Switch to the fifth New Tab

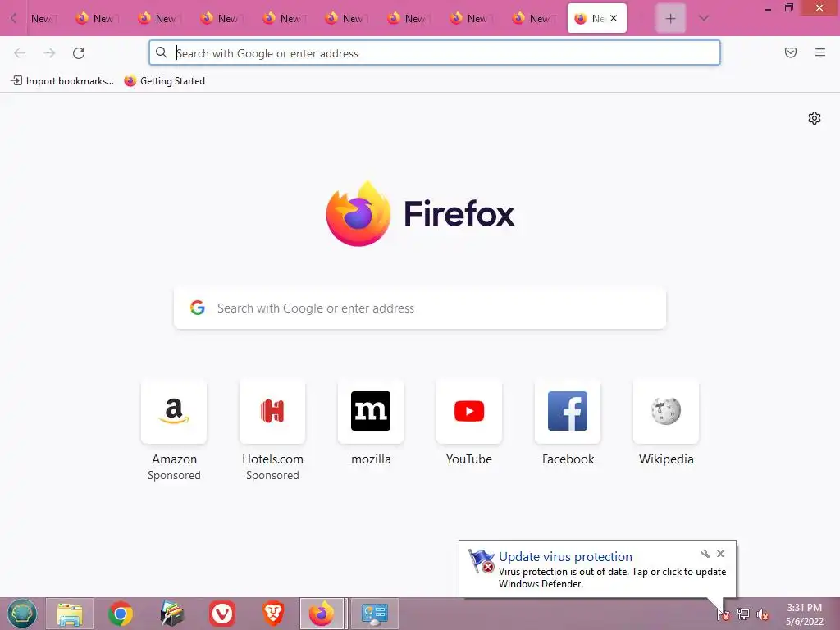coord(285,18)
